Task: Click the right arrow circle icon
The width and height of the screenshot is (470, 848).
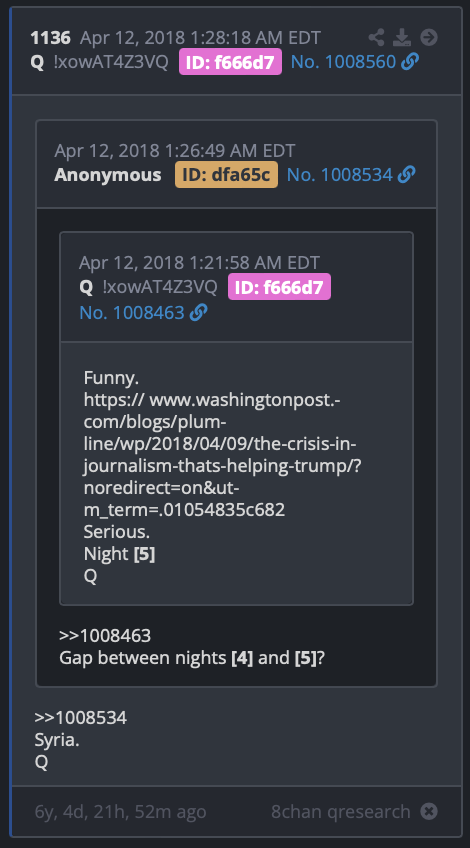Action: point(429,37)
